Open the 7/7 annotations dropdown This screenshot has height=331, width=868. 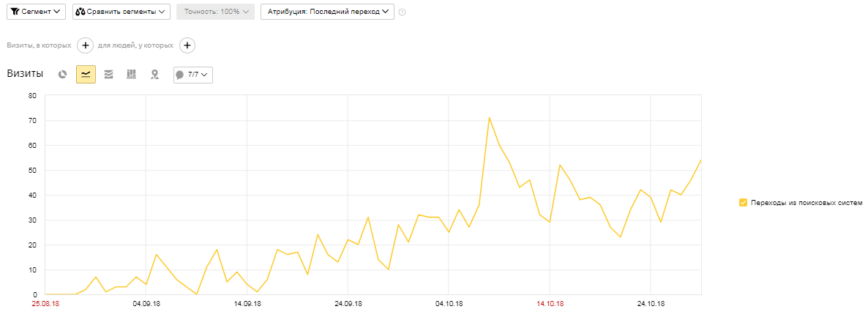pyautogui.click(x=193, y=74)
